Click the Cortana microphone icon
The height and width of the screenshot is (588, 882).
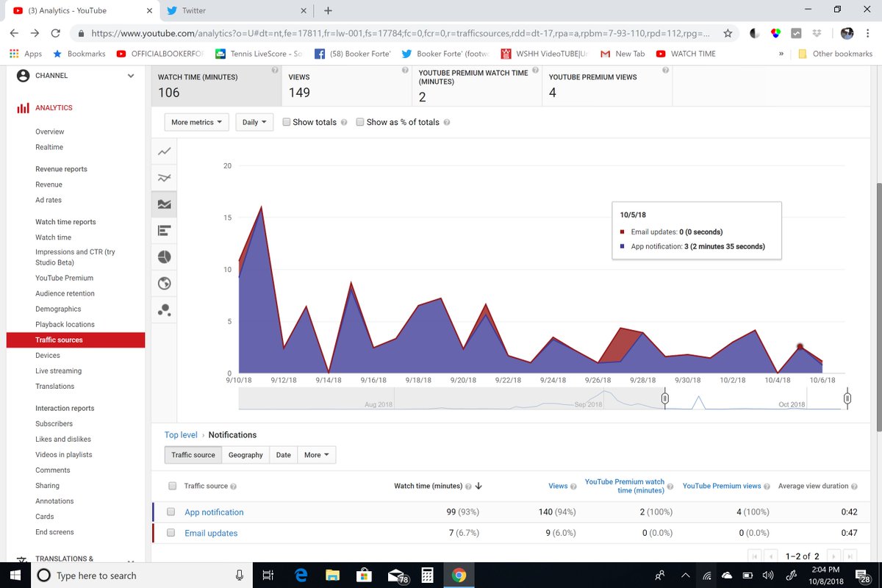click(x=240, y=576)
